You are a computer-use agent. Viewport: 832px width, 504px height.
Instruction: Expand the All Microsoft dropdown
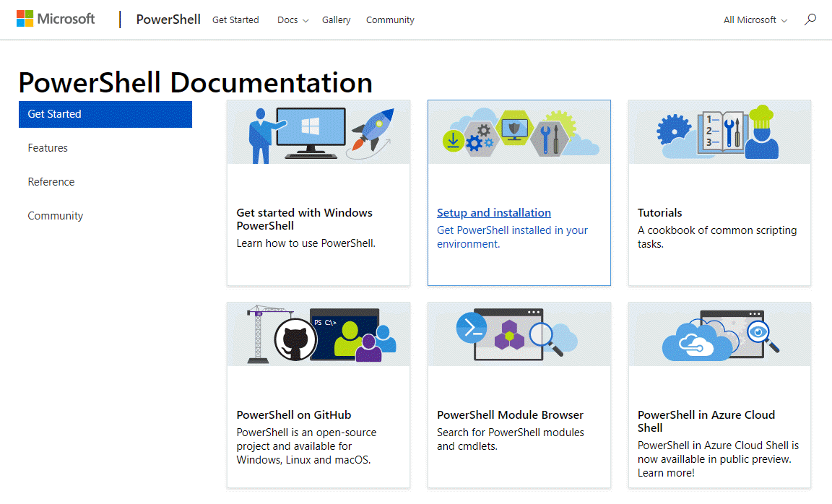click(754, 19)
